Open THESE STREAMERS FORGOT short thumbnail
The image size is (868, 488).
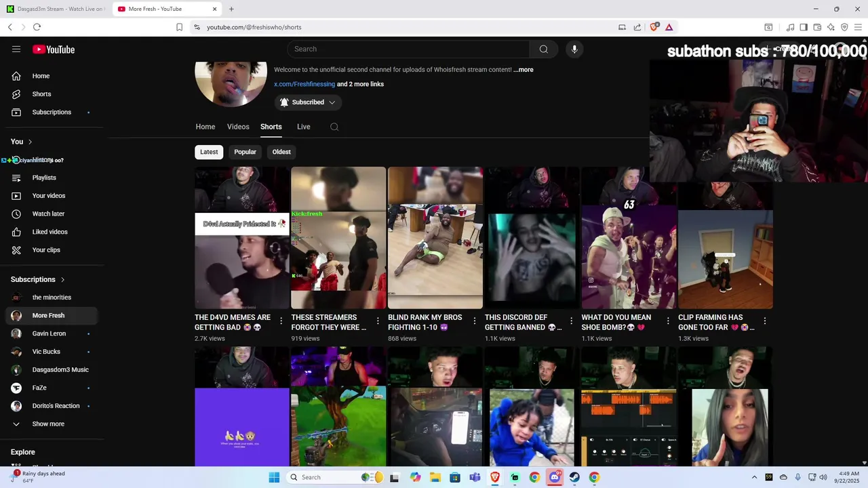338,238
